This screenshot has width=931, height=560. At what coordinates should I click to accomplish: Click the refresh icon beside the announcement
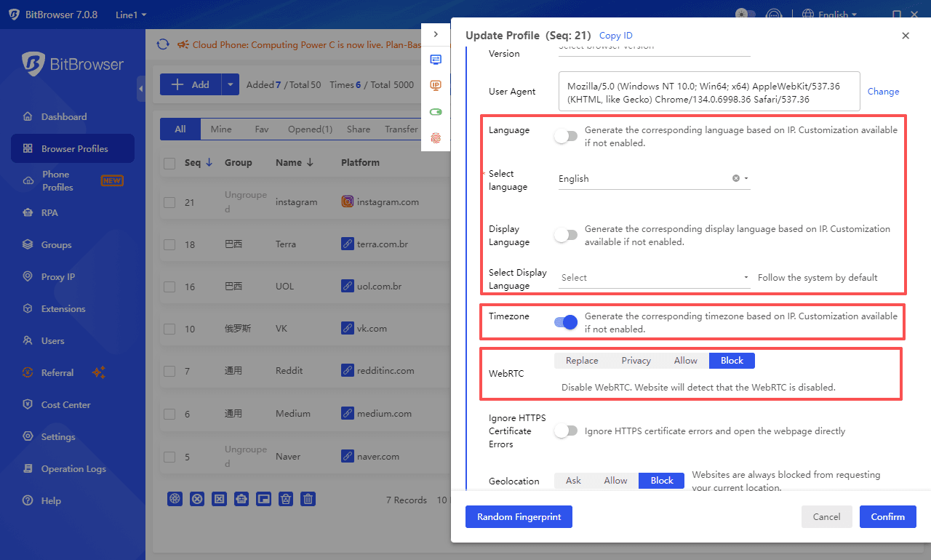(163, 45)
